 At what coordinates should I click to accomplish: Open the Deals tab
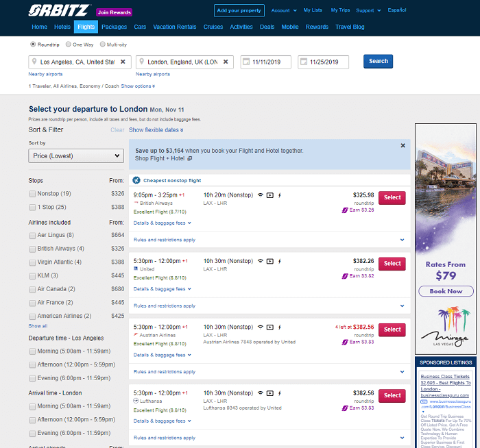coord(267,27)
